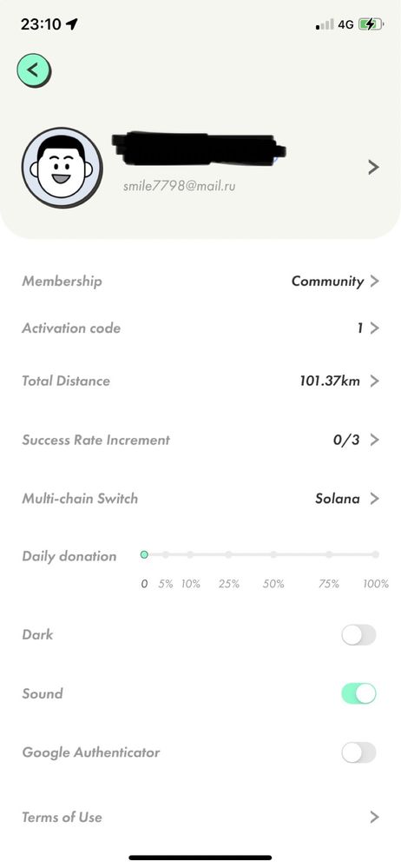Image resolution: width=401 pixels, height=868 pixels.
Task: Open the Membership row
Action: click(x=200, y=282)
